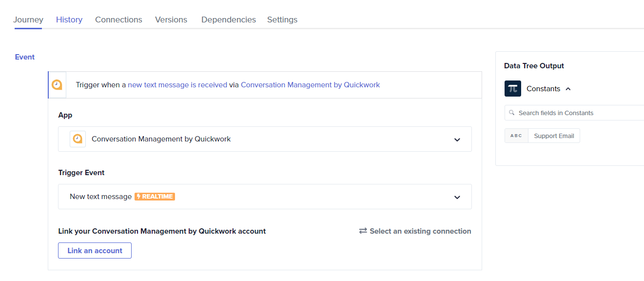Open the Conversation Management by Quickwork app selector
Screen dimensions: 644x281
pos(265,139)
